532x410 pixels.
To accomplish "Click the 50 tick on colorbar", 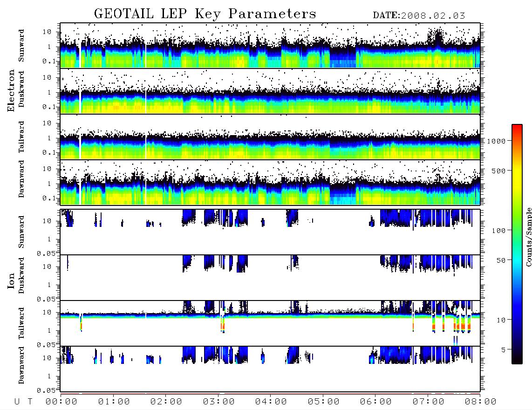I will [501, 260].
